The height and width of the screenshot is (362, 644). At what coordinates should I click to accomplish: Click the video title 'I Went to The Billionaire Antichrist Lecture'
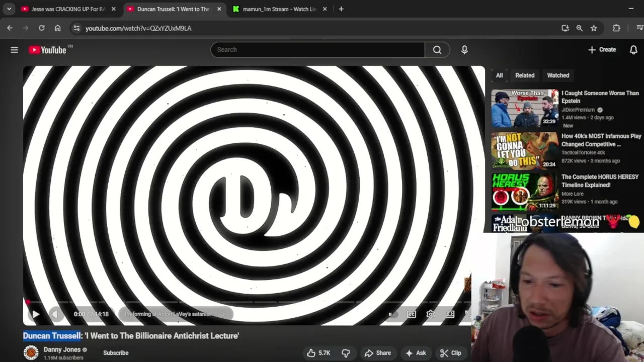162,336
